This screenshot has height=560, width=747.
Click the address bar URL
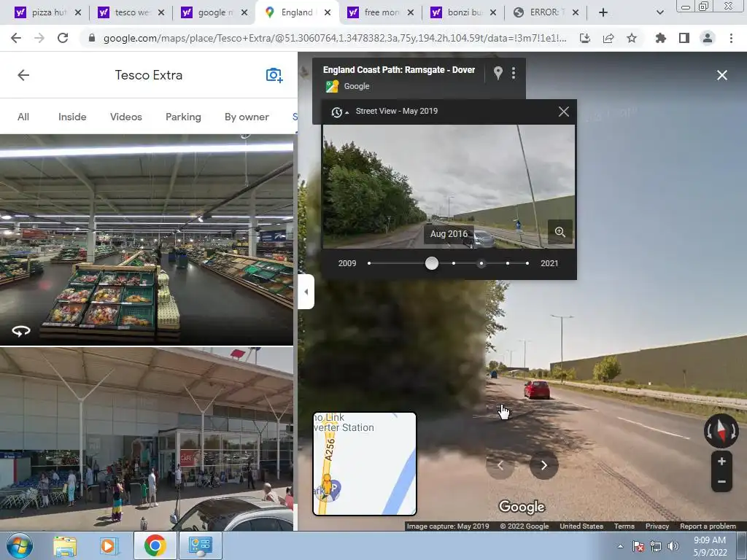(x=335, y=38)
